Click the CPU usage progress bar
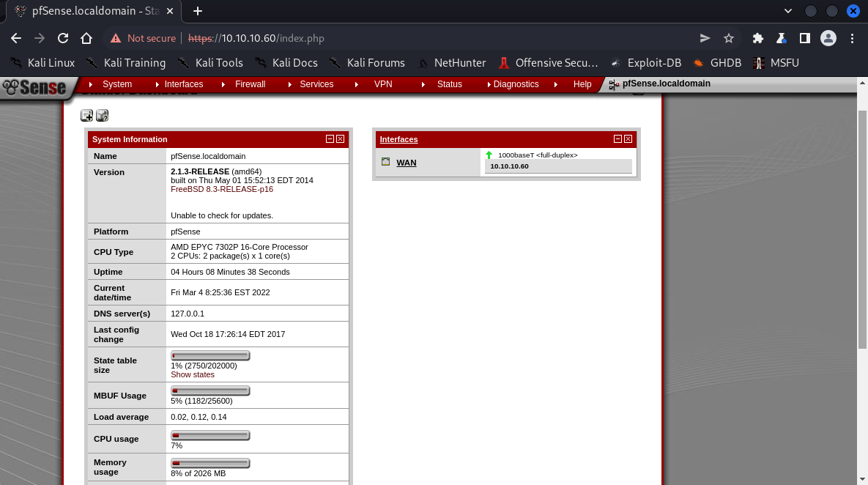Image resolution: width=868 pixels, height=485 pixels. (x=210, y=435)
